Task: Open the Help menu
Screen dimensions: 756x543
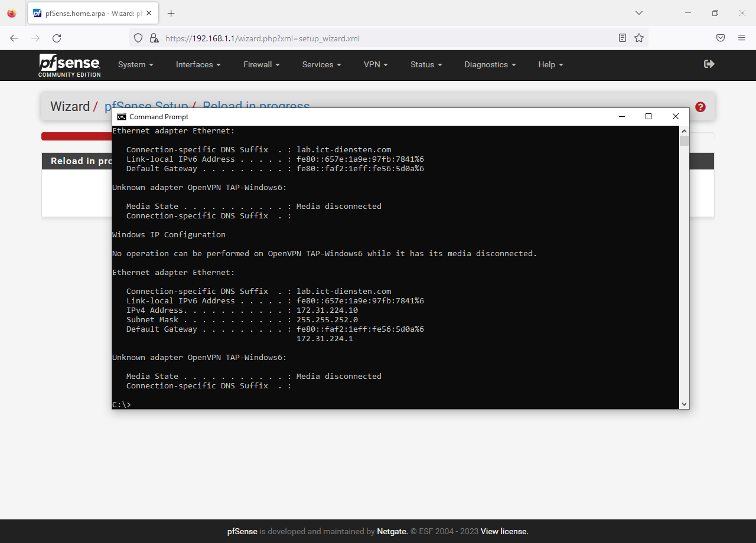Action: [x=550, y=65]
